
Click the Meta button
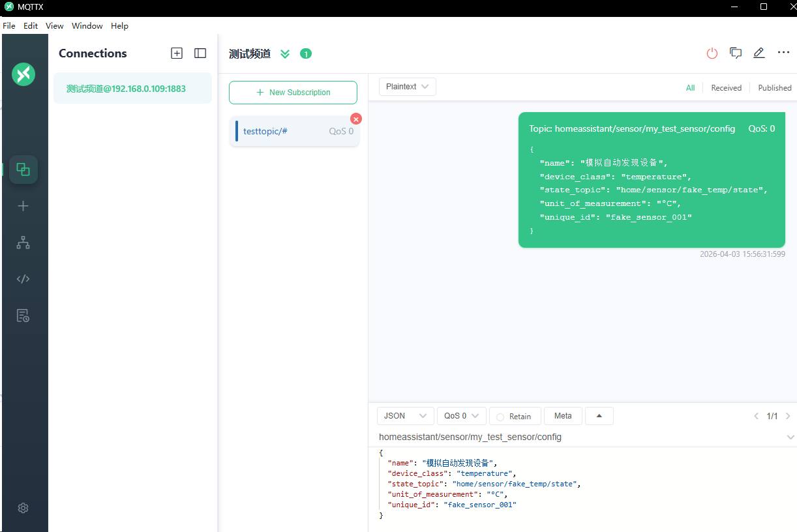point(563,416)
